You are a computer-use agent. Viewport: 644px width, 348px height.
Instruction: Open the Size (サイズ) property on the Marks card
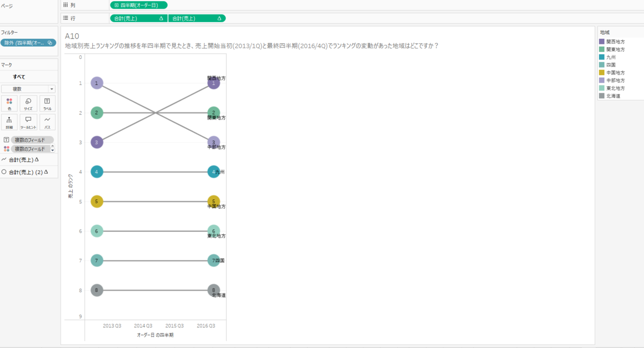(28, 103)
